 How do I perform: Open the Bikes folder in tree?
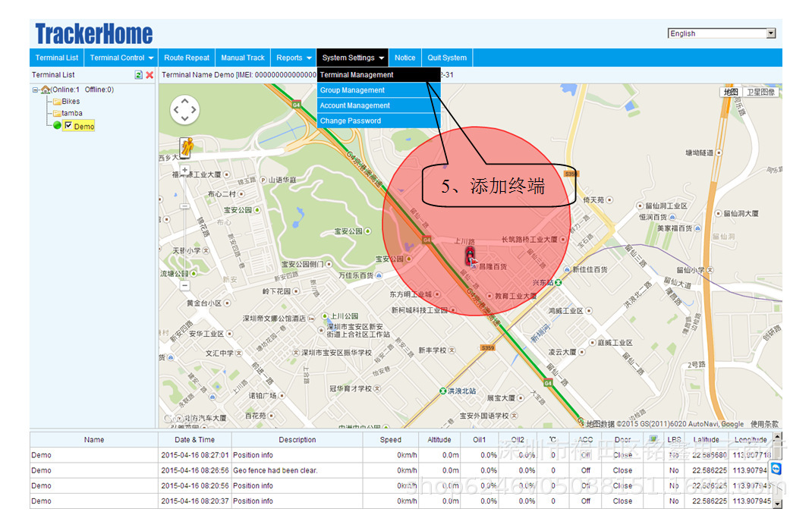(66, 102)
